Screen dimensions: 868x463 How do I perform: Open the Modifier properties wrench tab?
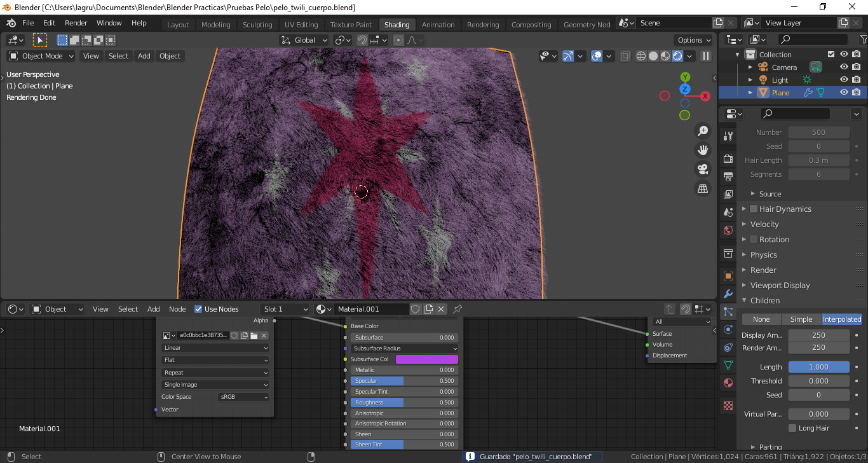(728, 294)
